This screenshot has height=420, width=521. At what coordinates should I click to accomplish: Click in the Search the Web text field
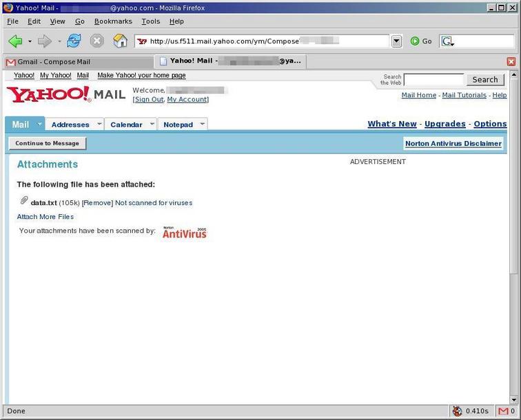pos(433,80)
